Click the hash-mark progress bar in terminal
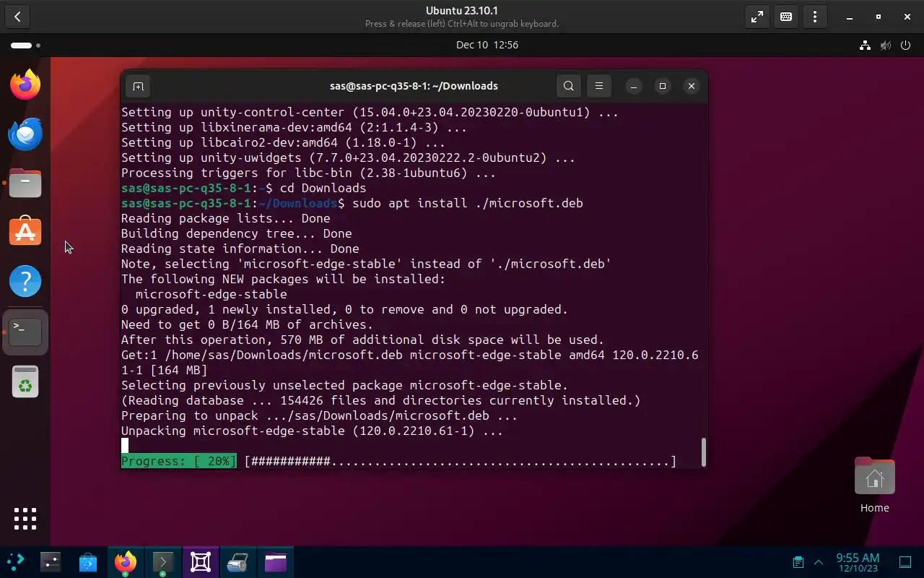The height and width of the screenshot is (578, 924). 461,461
